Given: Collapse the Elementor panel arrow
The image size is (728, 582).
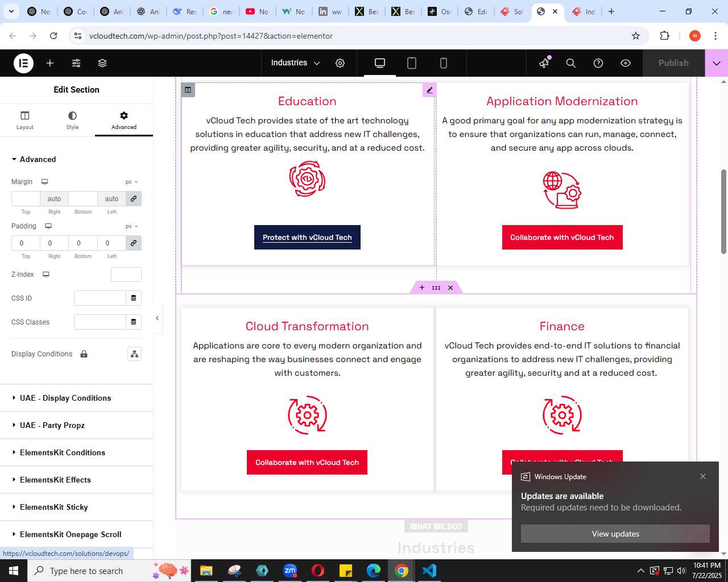Looking at the screenshot, I should click(158, 318).
